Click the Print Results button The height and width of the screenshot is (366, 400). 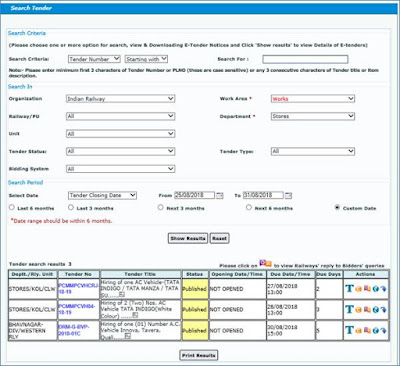[x=199, y=355]
